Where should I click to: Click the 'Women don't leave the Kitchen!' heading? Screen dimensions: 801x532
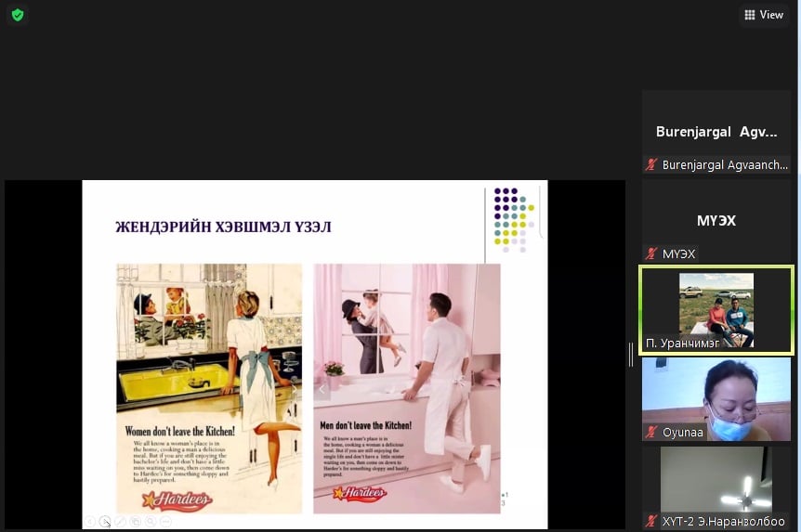pos(180,431)
